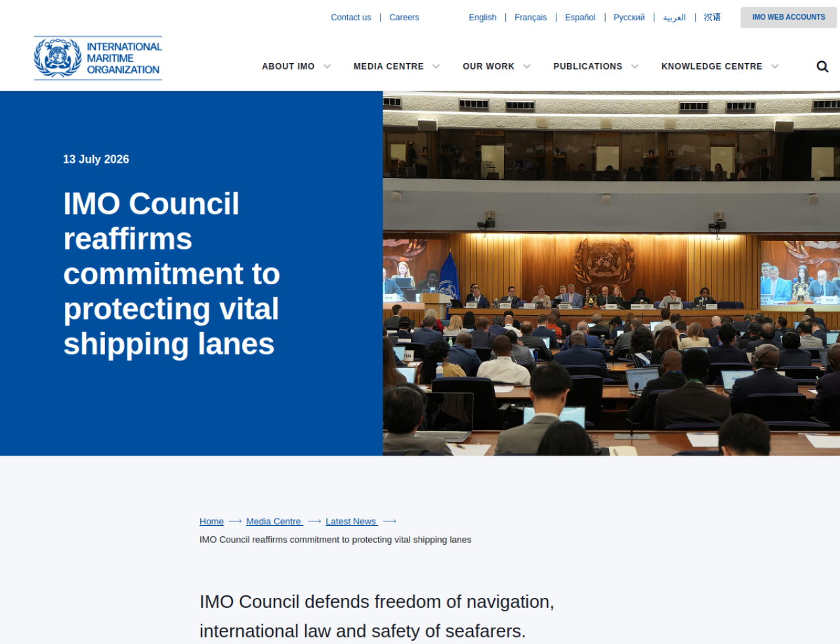This screenshot has height=644, width=840.
Task: Click the IMO Web Accounts button
Action: (789, 17)
